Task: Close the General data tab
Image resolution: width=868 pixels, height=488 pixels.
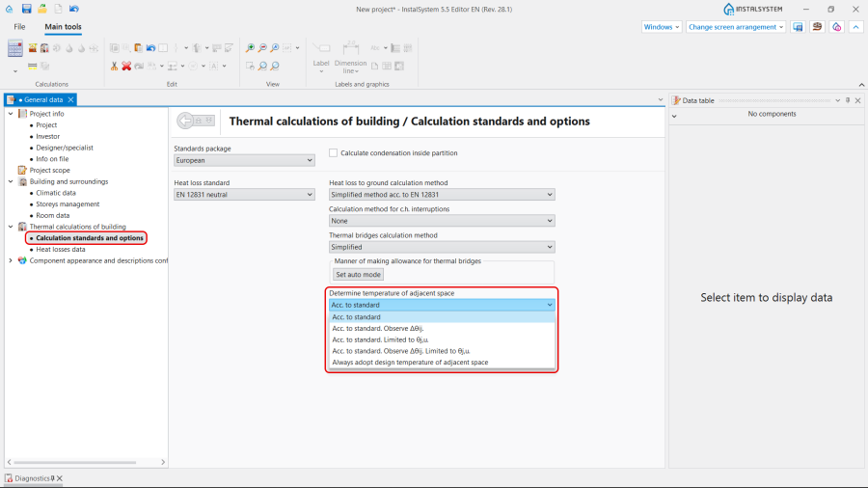Action: coord(70,99)
